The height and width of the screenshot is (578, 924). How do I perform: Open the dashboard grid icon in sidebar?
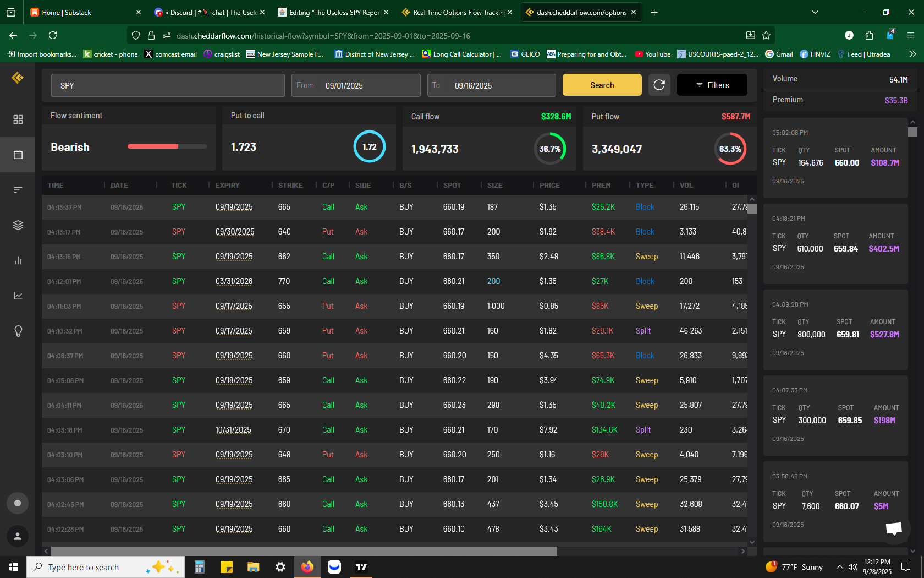18,119
